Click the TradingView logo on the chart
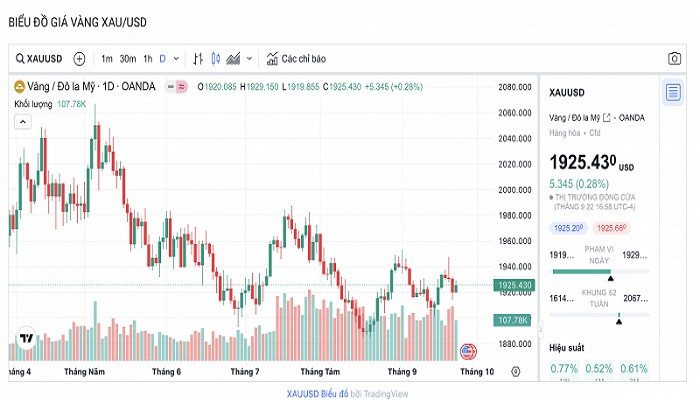Screen dimensions: 700x400 26,340
